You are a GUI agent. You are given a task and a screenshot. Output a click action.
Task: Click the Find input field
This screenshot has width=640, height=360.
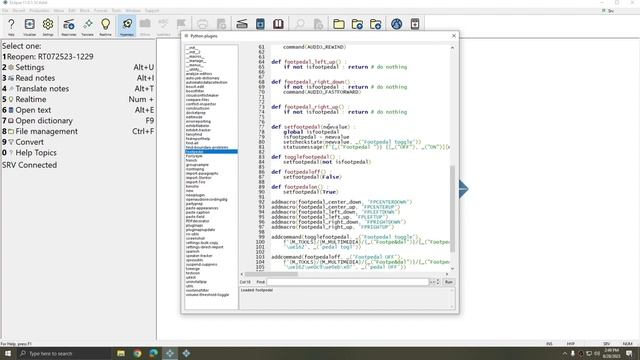point(348,282)
